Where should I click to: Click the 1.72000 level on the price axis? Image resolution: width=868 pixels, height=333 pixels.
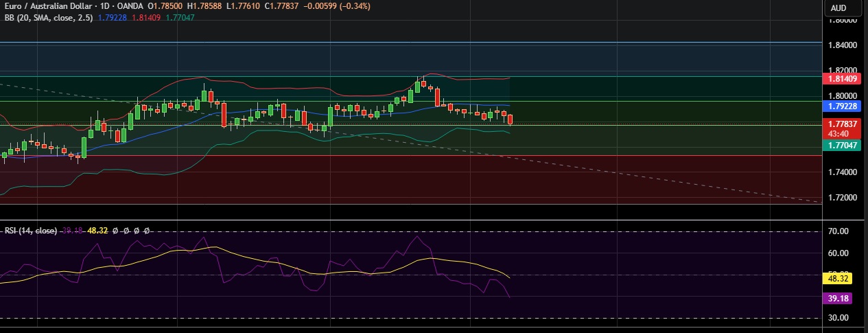tap(842, 198)
